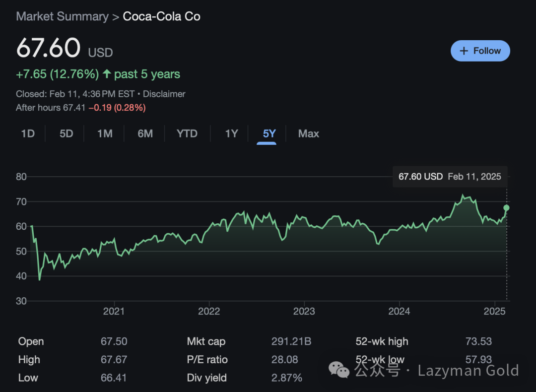
Task: Click the 52-wk high value 73.53
Action: pos(478,341)
